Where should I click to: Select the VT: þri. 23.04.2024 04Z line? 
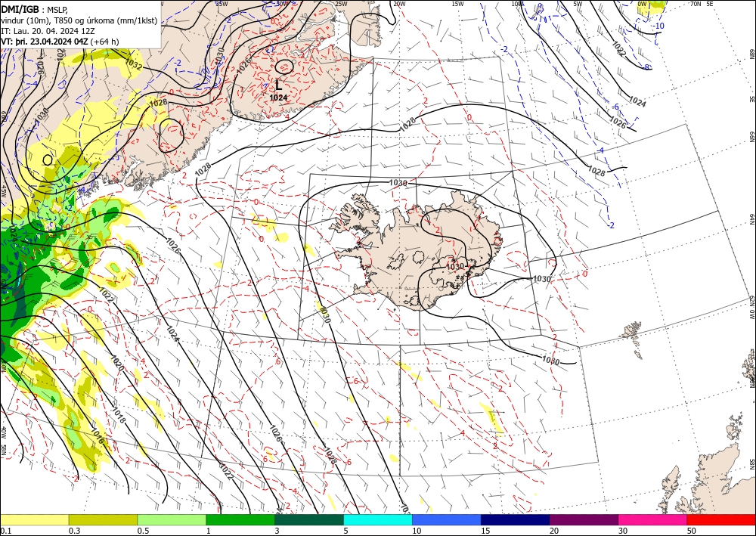click(x=60, y=42)
